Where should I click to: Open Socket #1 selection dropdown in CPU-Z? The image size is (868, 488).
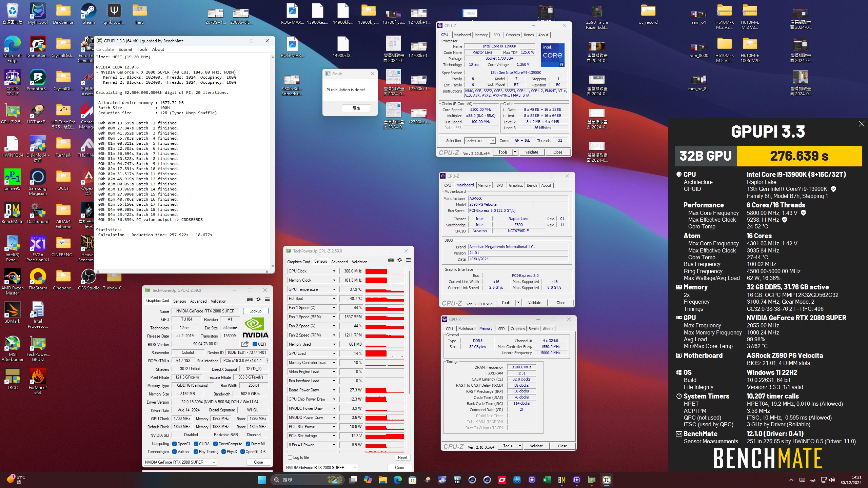point(480,141)
